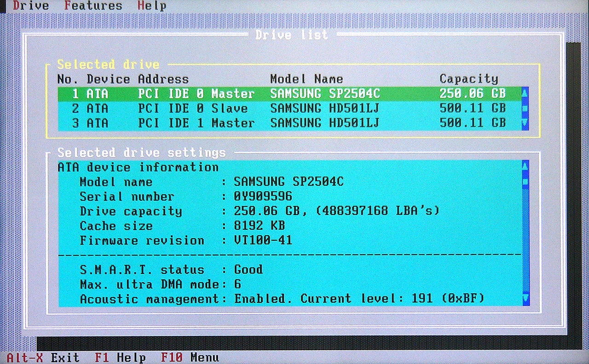Click the 'Address' column header

163,79
